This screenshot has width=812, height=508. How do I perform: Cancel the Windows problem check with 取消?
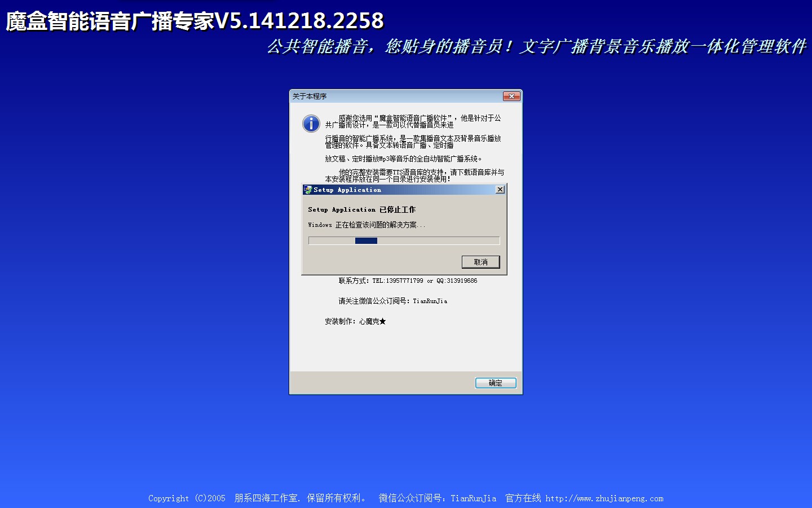pyautogui.click(x=481, y=262)
